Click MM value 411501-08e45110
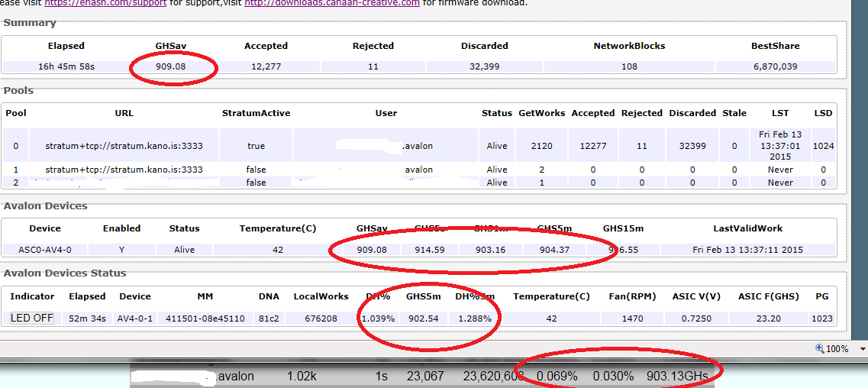868x388 pixels. click(x=205, y=318)
